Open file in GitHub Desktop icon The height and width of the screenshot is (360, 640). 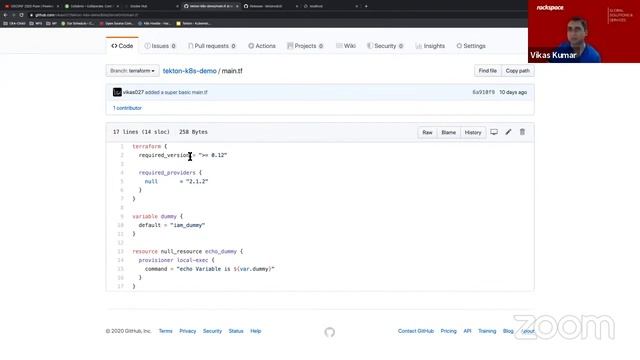tap(494, 132)
